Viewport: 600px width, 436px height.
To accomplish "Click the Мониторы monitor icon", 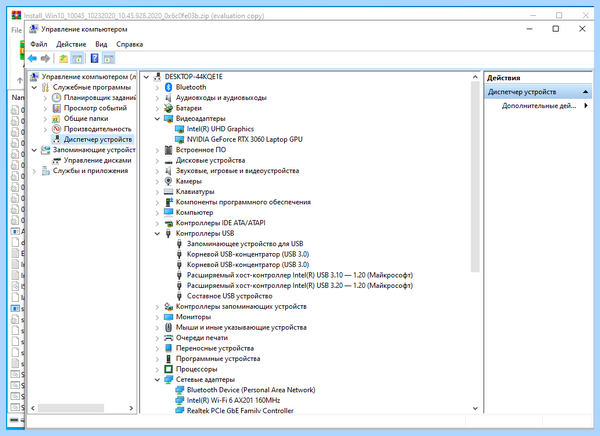I will click(168, 317).
